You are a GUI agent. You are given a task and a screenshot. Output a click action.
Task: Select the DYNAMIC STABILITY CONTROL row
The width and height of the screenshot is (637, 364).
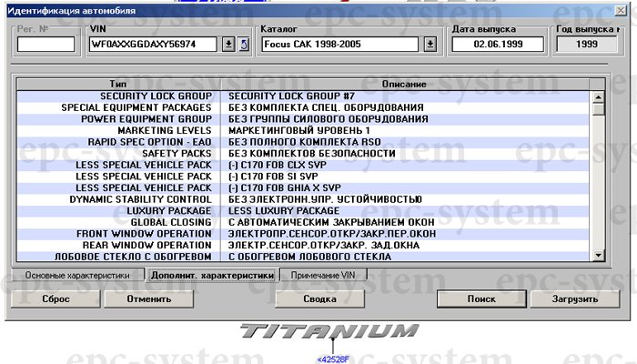pyautogui.click(x=303, y=199)
